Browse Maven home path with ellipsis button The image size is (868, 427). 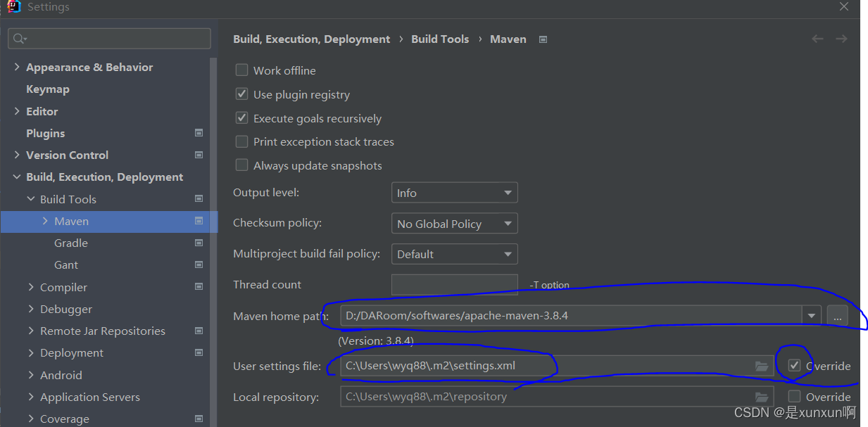tap(837, 316)
